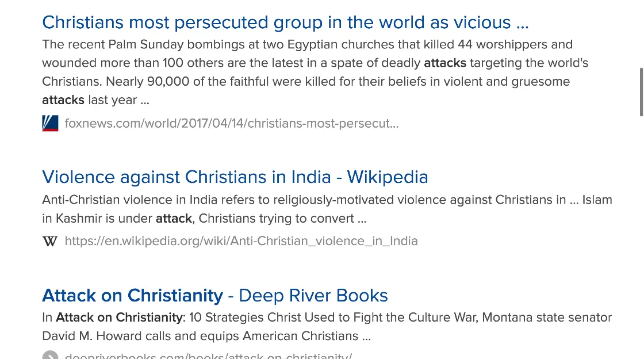Click bold "attack" in the Wikipedia snippet

coord(174,219)
